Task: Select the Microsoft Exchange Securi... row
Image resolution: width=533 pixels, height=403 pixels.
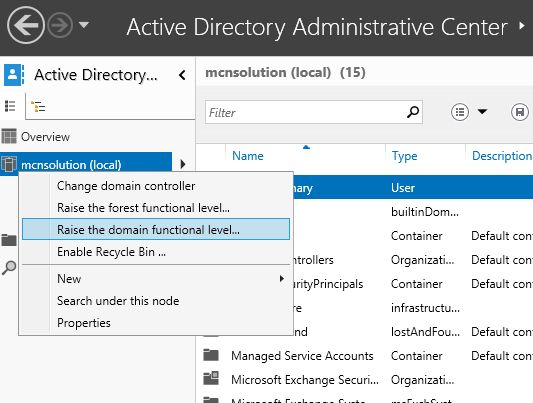Action: [x=365, y=380]
